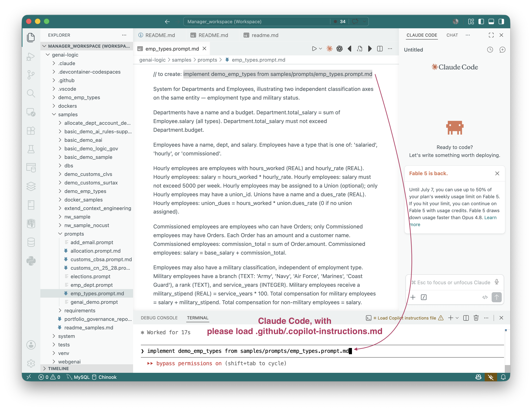This screenshot has width=532, height=410.
Task: Click the microphone icon in Claude input
Action: (497, 282)
